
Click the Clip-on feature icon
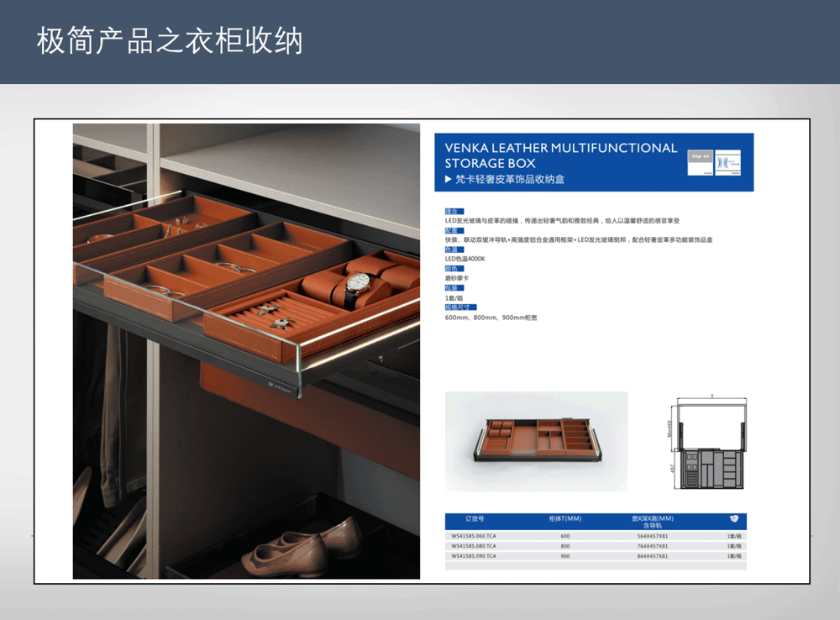pyautogui.click(x=701, y=162)
